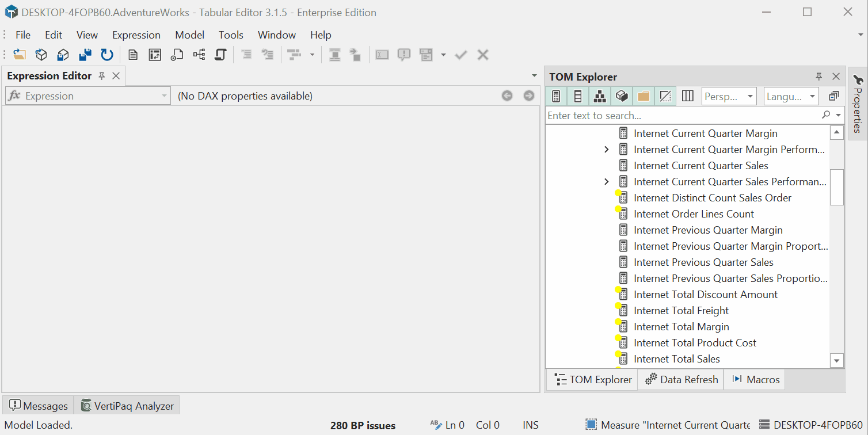Open the Perspective dropdown
Viewport: 868px width, 435px height.
pyautogui.click(x=729, y=96)
